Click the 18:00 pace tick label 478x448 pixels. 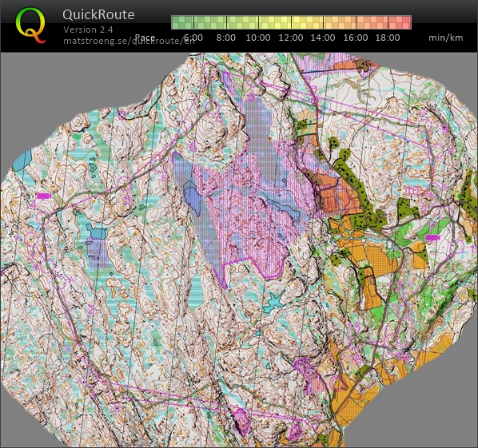388,38
